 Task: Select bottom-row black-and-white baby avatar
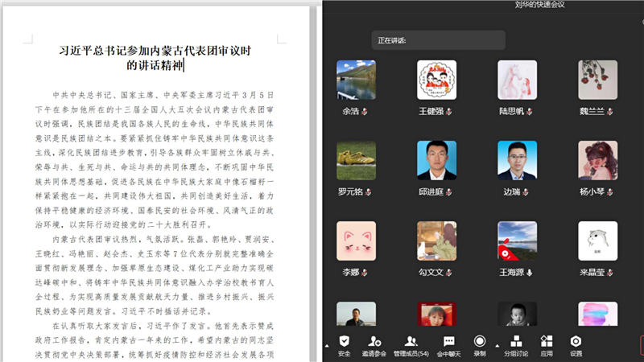tap(517, 314)
